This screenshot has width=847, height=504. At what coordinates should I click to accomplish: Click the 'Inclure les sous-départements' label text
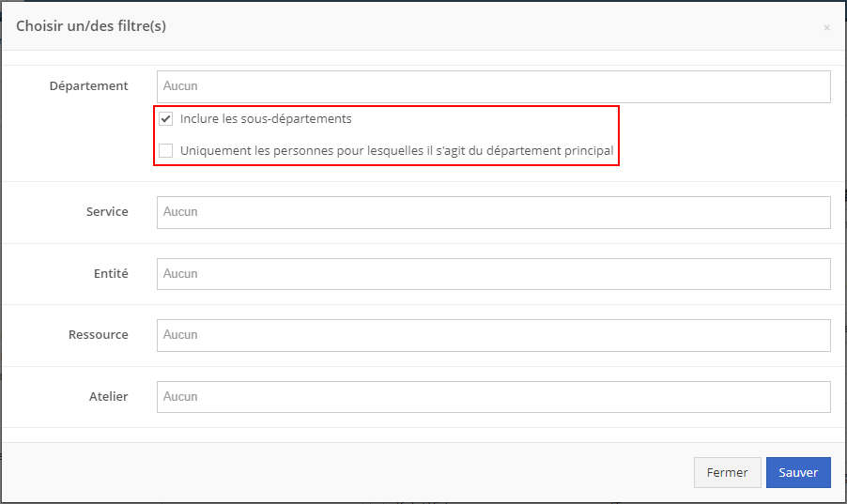point(266,119)
